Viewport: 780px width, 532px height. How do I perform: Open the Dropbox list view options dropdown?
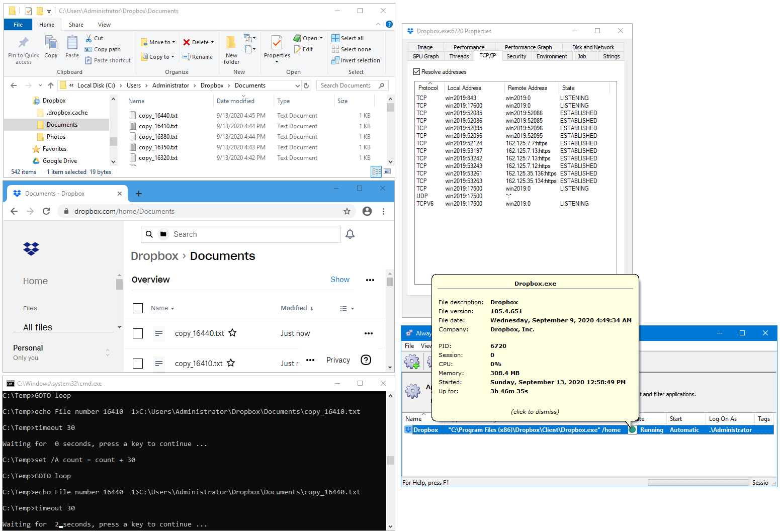(347, 309)
